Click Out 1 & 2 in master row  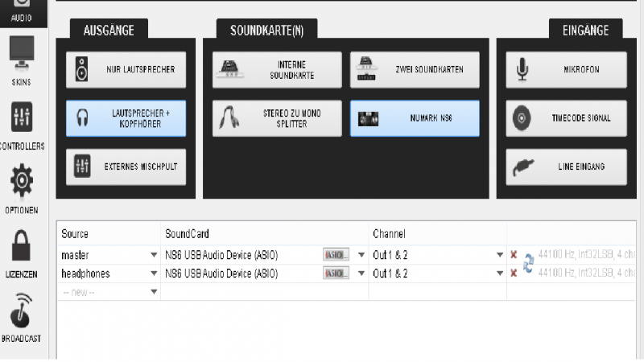[390, 255]
